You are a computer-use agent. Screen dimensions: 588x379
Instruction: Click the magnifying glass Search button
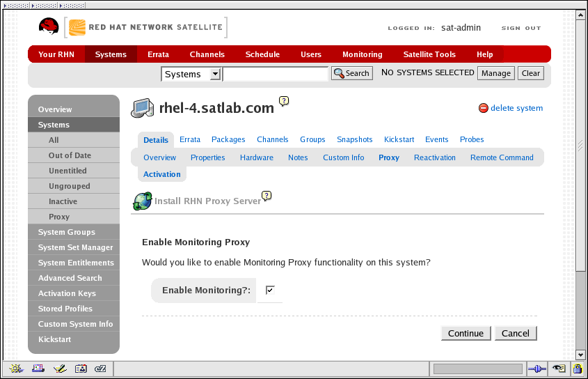pyautogui.click(x=351, y=73)
